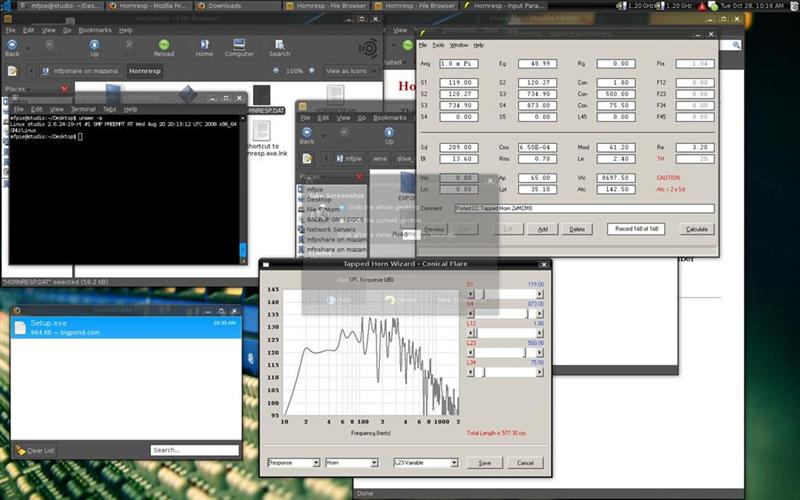This screenshot has width=800, height=500.
Task: Decrease S4 with its left slider arrow
Action: [470, 313]
